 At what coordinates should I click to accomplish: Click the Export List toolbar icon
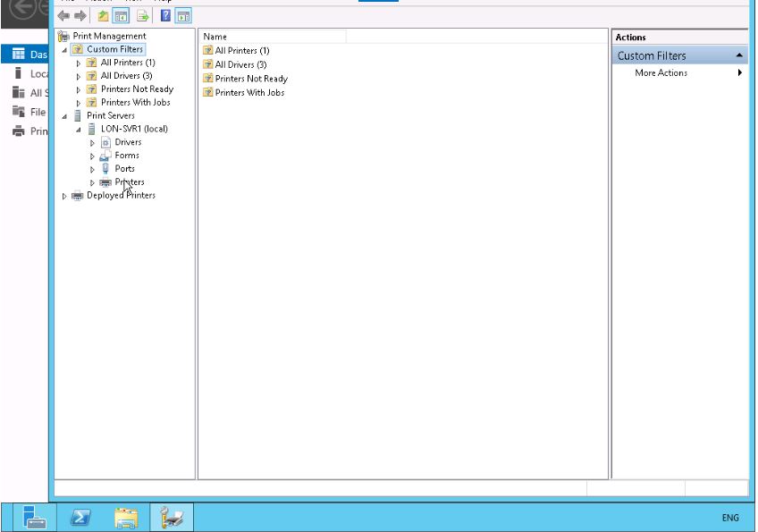(x=142, y=16)
